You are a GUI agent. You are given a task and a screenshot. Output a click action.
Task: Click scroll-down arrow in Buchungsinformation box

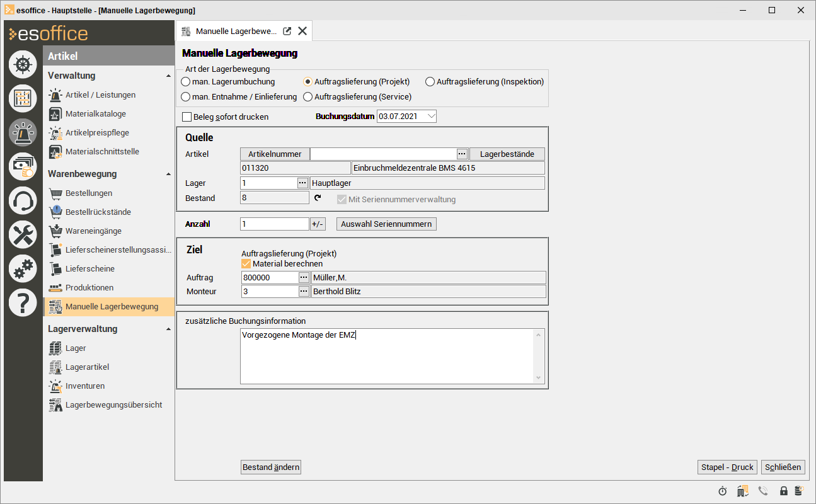click(x=539, y=378)
